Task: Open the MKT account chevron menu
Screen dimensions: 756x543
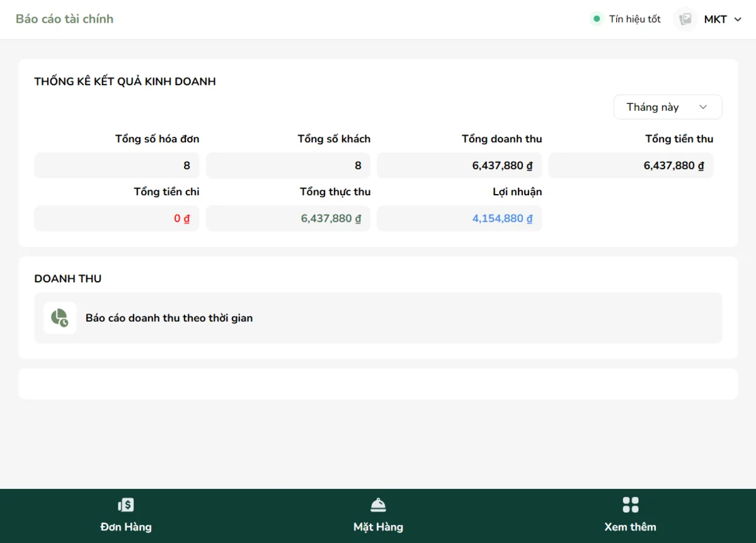Action: 738,20
